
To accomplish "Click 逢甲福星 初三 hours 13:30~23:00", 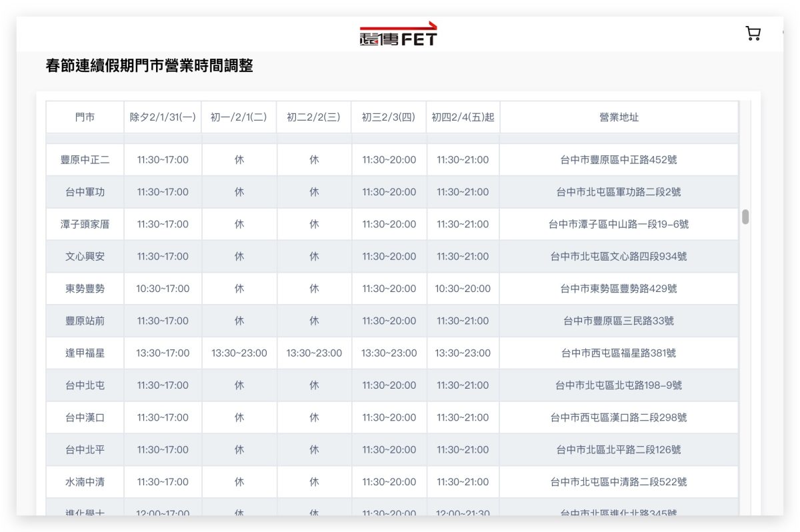I will 389,353.
